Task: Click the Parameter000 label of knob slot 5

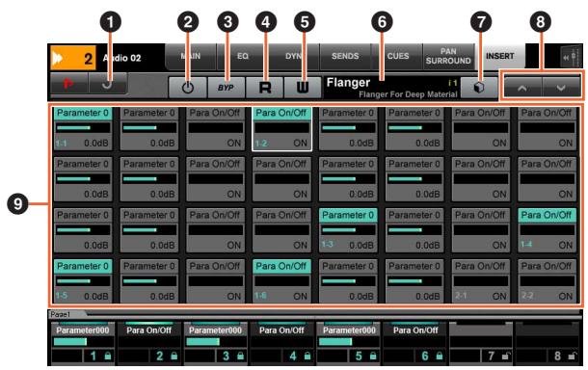Action: (x=349, y=330)
